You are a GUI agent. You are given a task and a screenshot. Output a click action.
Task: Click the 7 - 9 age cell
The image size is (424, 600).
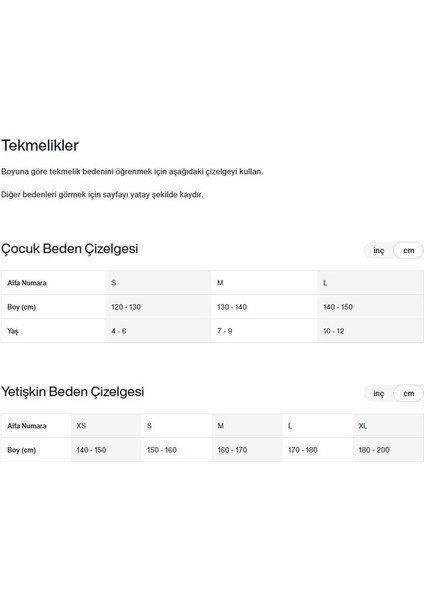click(x=264, y=331)
